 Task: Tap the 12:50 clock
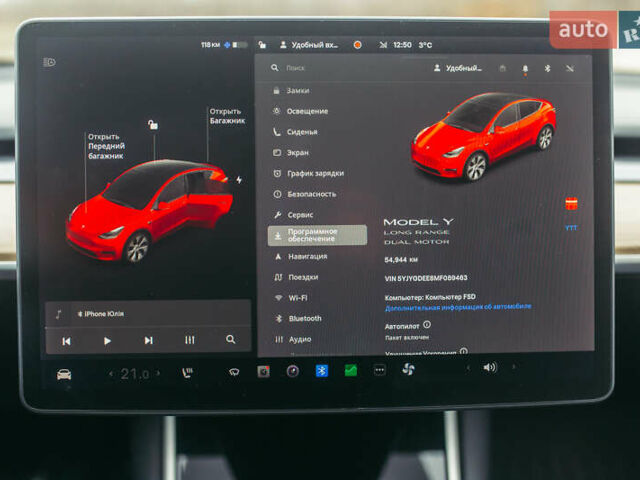(x=402, y=45)
